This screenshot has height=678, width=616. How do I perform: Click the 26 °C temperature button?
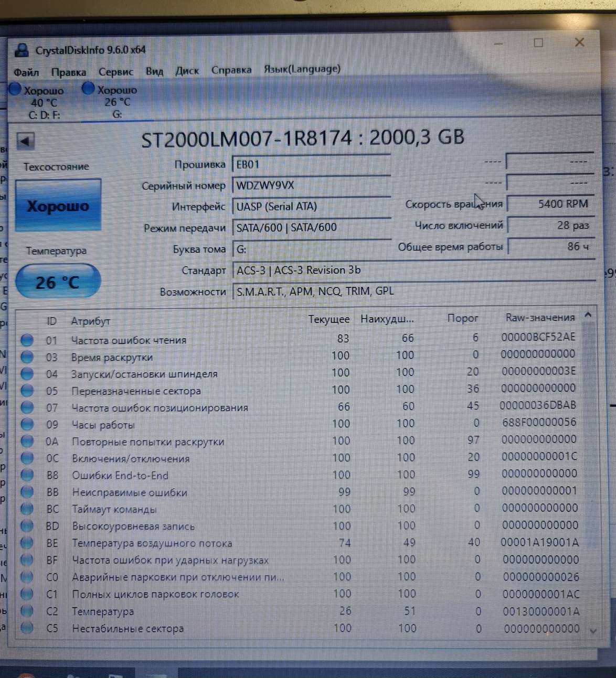click(58, 282)
